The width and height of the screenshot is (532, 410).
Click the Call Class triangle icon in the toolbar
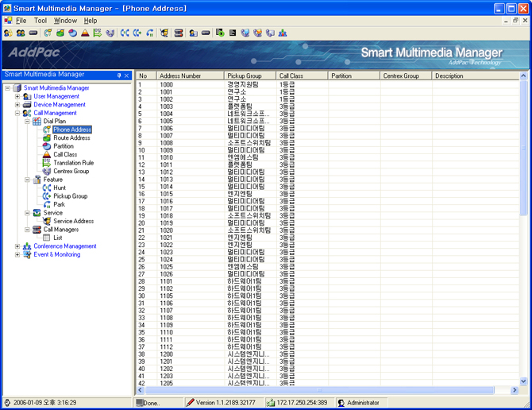[85, 33]
